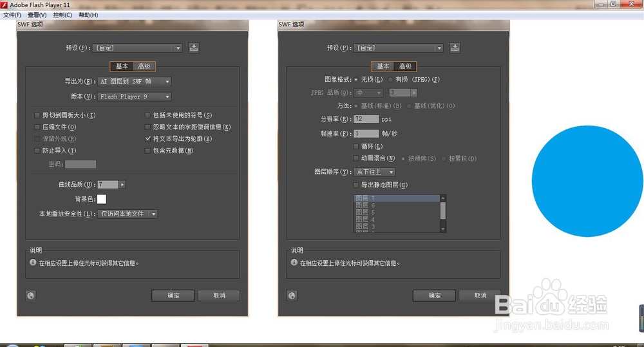
Task: Uncheck 将文本导出为轮廓 checkbox
Action: (147, 139)
